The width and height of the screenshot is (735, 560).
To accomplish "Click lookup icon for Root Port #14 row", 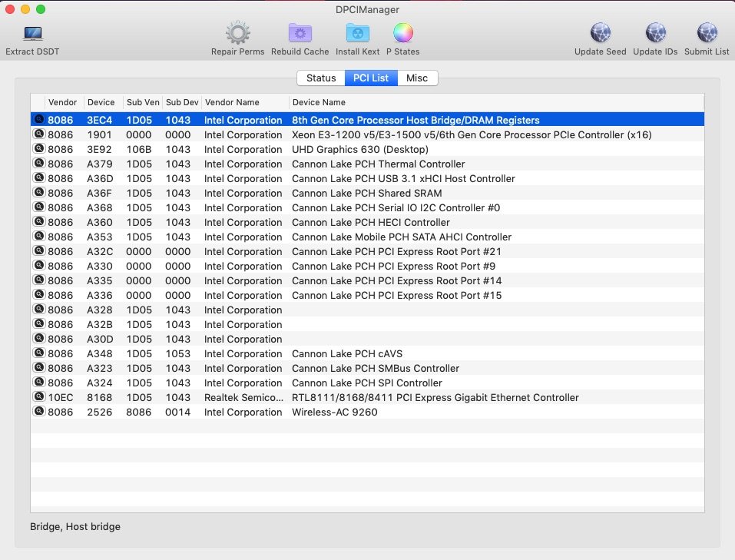I will (39, 280).
